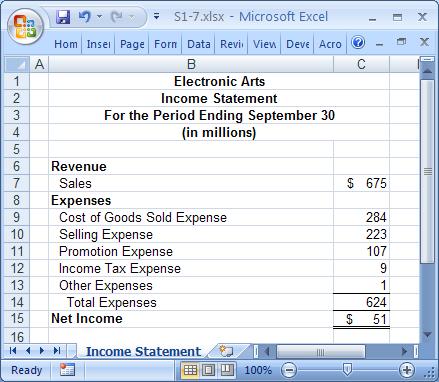439x382 pixels.
Task: Select column A header
Action: click(x=39, y=64)
